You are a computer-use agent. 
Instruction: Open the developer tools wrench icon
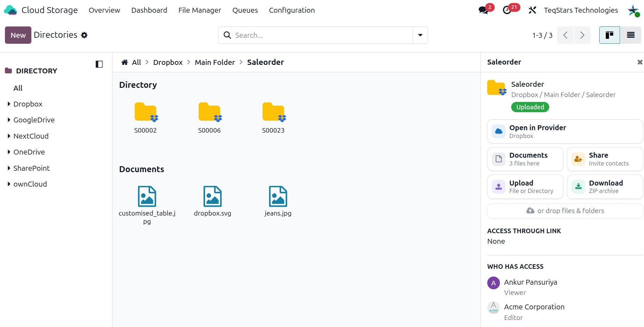point(532,10)
